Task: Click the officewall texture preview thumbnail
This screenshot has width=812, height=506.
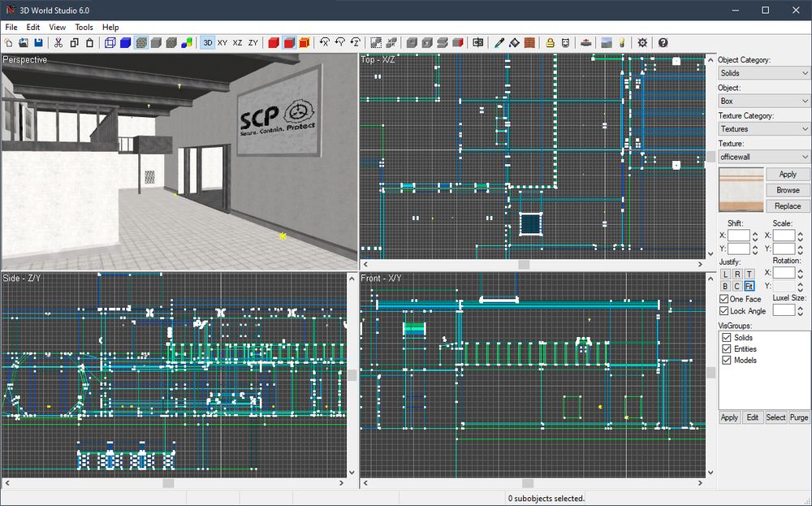Action: pyautogui.click(x=741, y=189)
